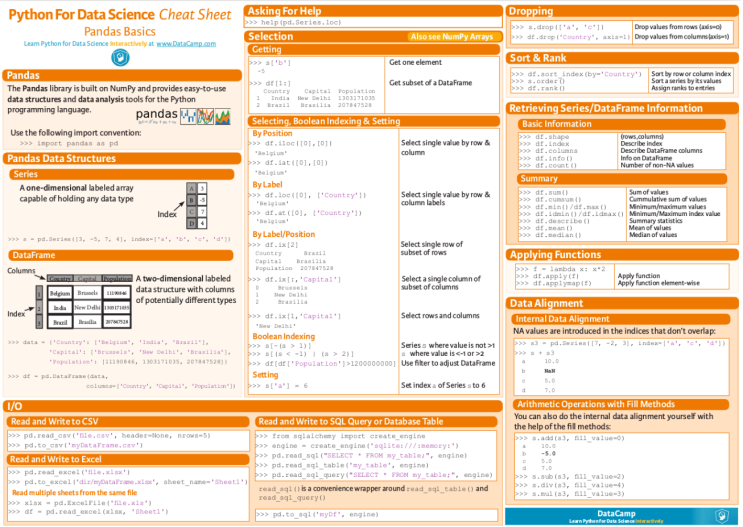Select the I/O section header
This screenshot has height=527, width=743.
coord(253,406)
